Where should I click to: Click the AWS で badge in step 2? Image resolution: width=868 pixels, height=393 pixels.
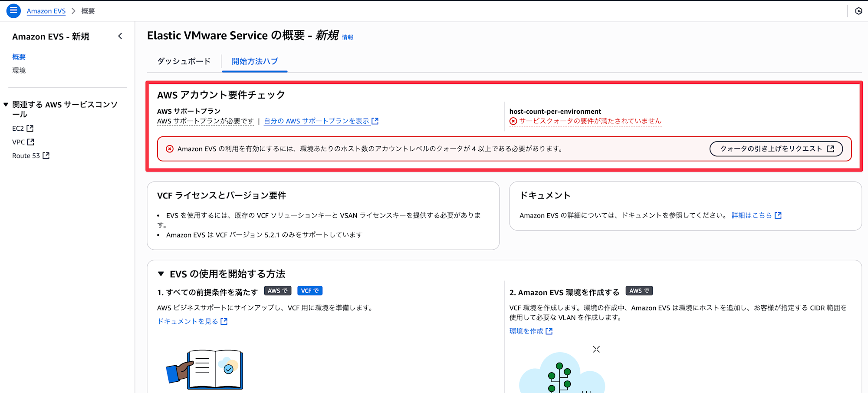click(639, 291)
